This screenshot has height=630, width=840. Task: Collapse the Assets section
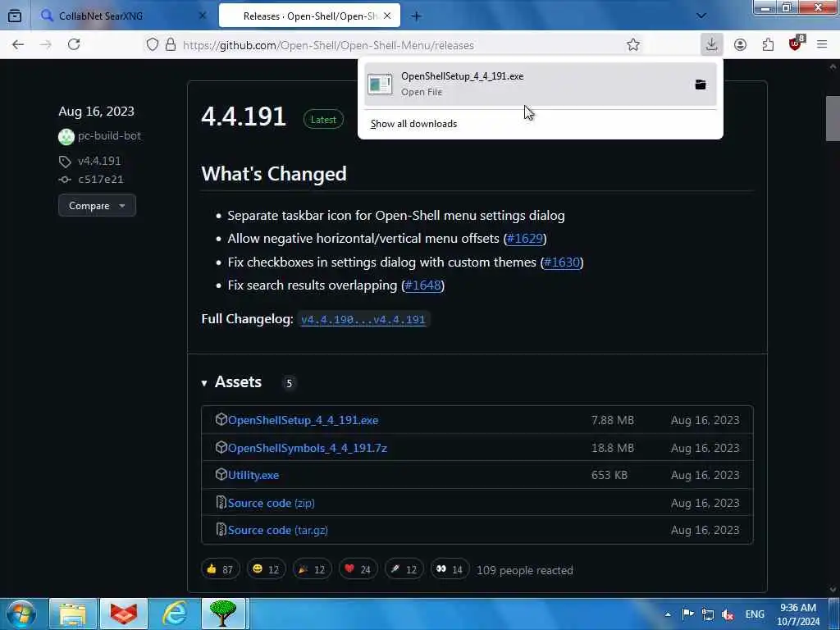[231, 382]
